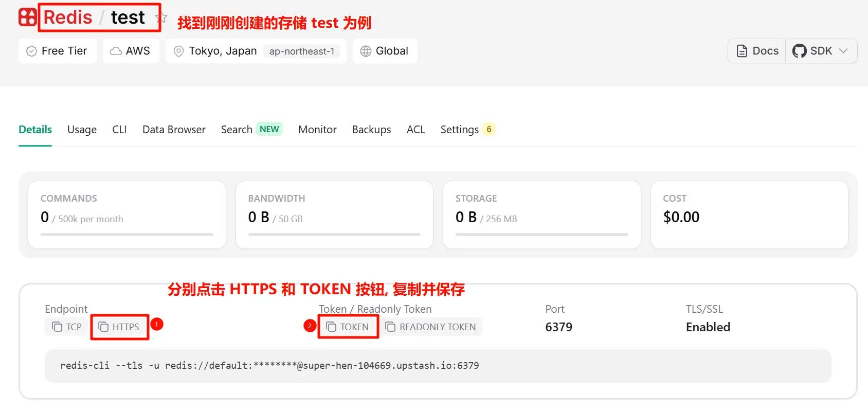
Task: Click the Docs document icon
Action: (742, 51)
